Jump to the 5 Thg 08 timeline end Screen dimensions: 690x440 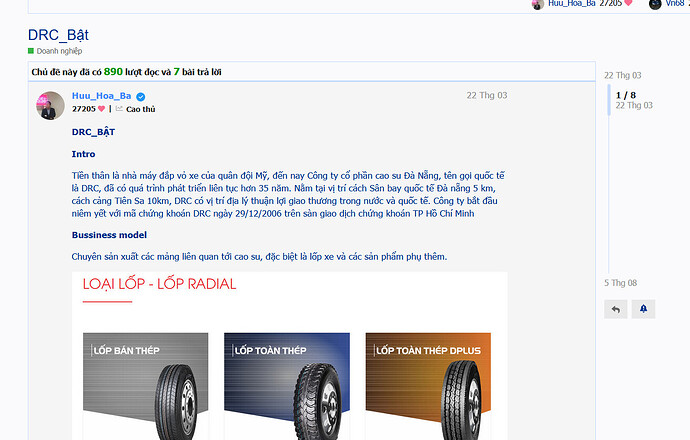(x=620, y=283)
